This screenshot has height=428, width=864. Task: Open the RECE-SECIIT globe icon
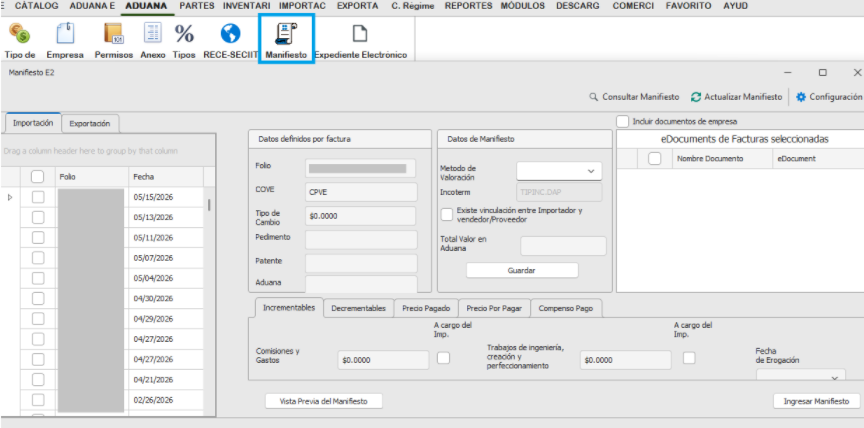(230, 34)
